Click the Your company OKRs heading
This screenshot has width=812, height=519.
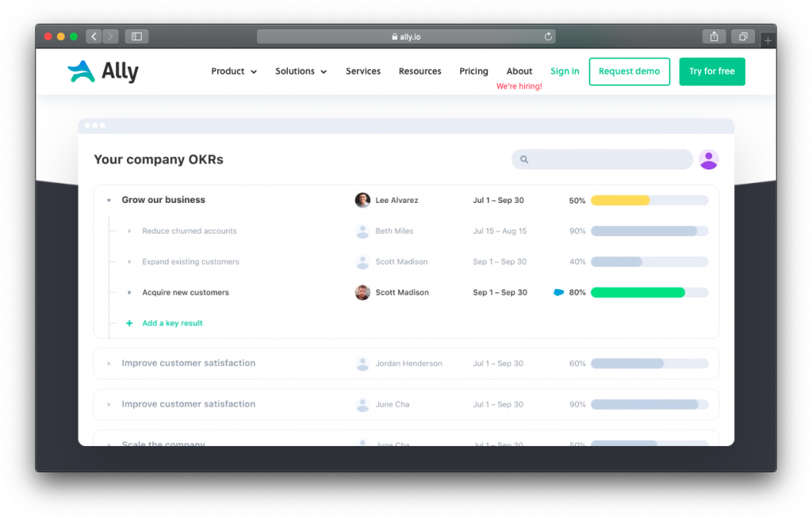click(x=159, y=159)
